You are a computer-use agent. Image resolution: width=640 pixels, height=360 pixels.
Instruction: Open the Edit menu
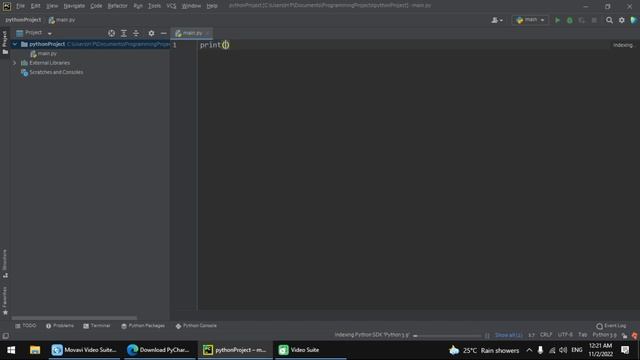coord(36,6)
